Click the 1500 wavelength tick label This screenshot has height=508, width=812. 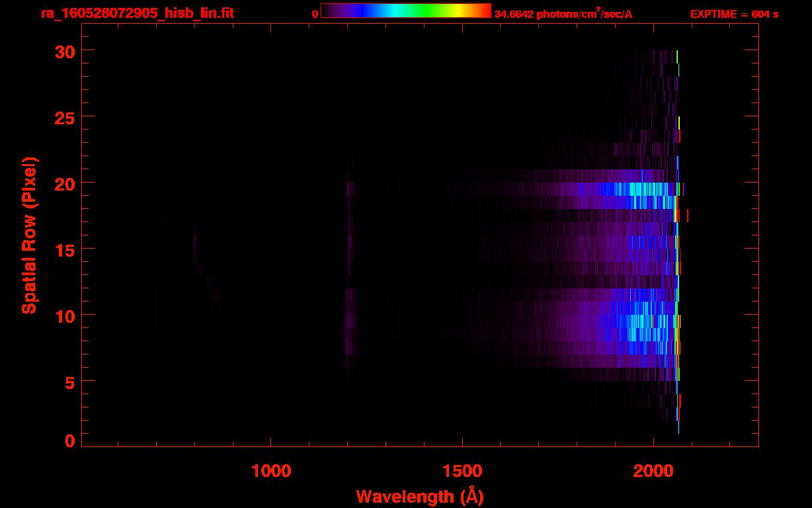tap(462, 471)
